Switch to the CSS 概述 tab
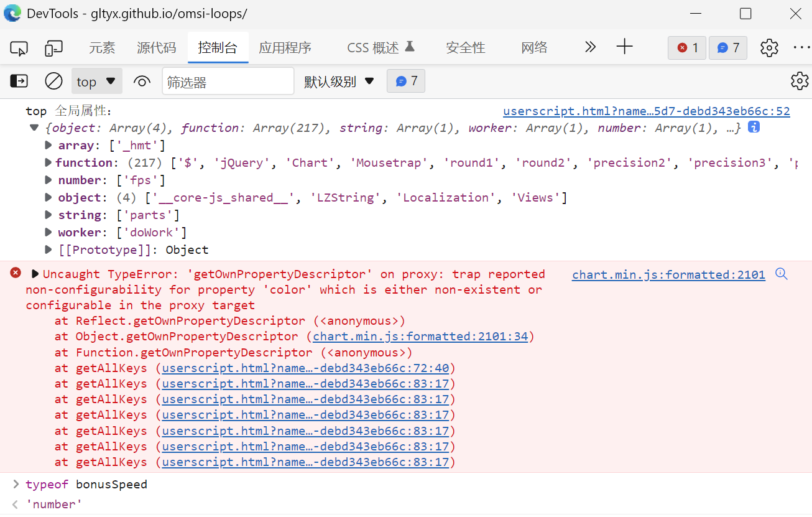Viewport: 812px width, 517px height. coord(381,48)
